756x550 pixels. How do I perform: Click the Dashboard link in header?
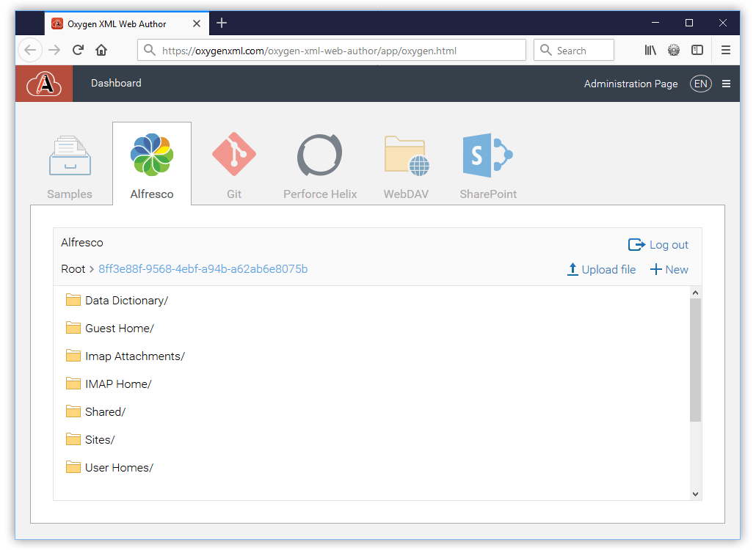(x=116, y=84)
